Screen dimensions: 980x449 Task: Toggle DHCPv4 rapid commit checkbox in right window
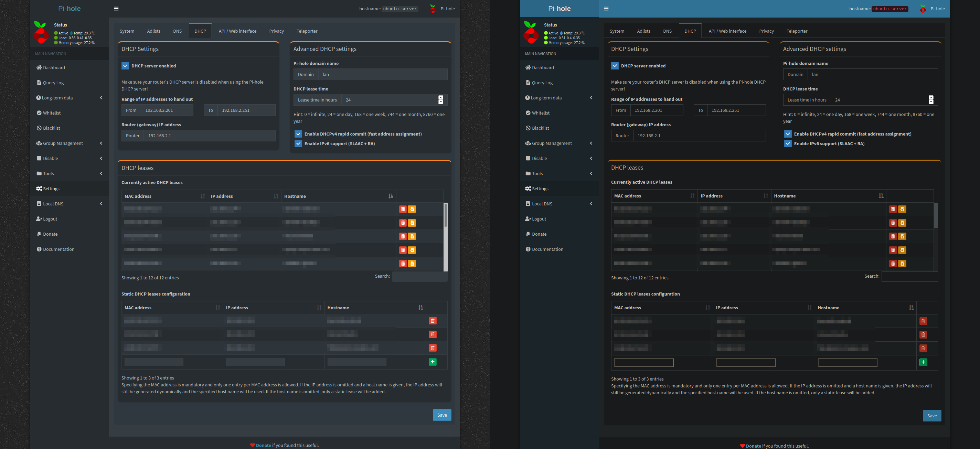(x=788, y=134)
